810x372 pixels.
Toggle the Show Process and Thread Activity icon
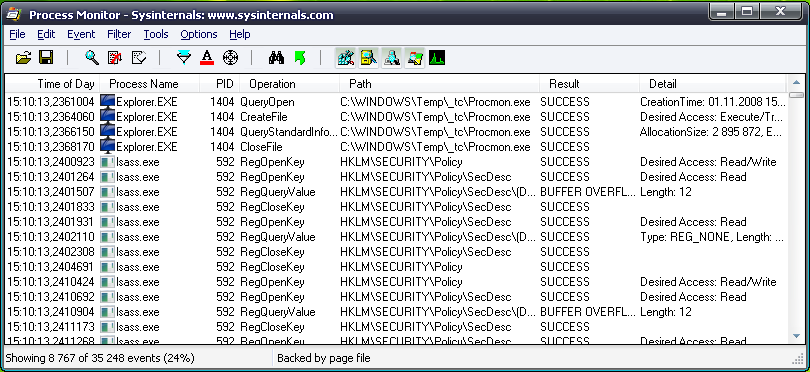click(414, 57)
